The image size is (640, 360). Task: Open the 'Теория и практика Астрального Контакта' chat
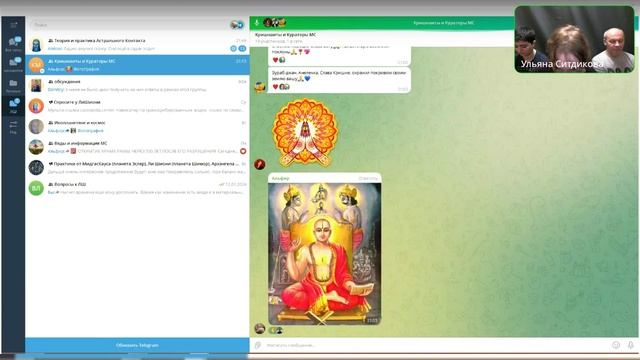coord(137,44)
